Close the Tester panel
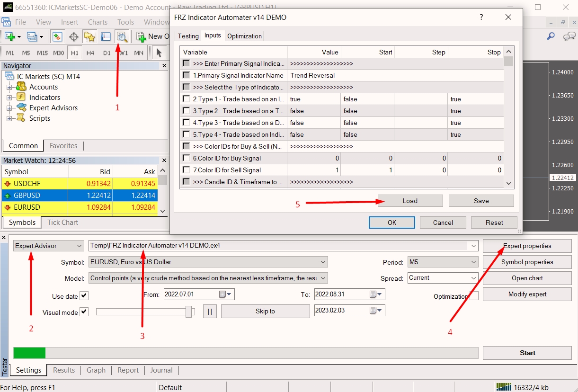 (x=4, y=237)
